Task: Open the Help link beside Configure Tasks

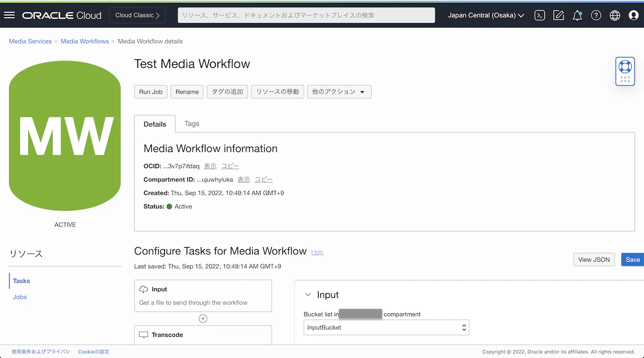Action: (317, 252)
